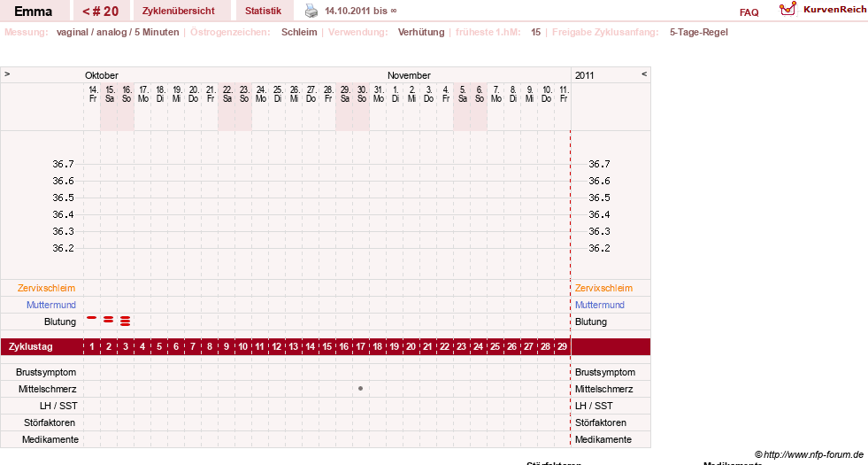The width and height of the screenshot is (868, 465).
Task: Click the right temperature label 36.5
Action: [x=599, y=198]
